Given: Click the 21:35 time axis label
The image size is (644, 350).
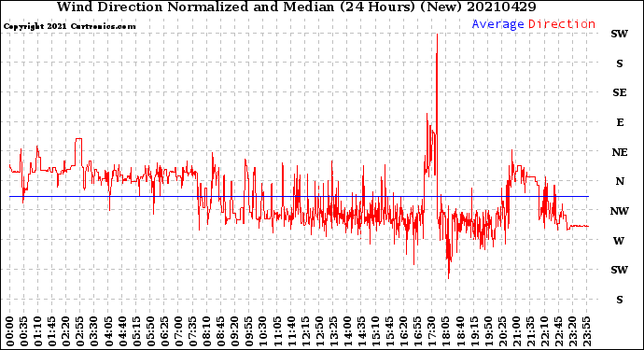Looking at the screenshot, I should click(530, 331).
